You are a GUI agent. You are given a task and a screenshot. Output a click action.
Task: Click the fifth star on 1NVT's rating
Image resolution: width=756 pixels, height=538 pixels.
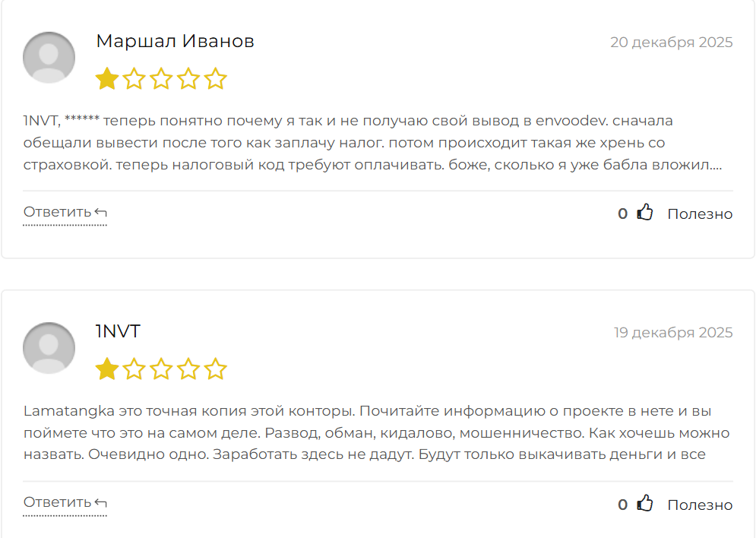(216, 369)
